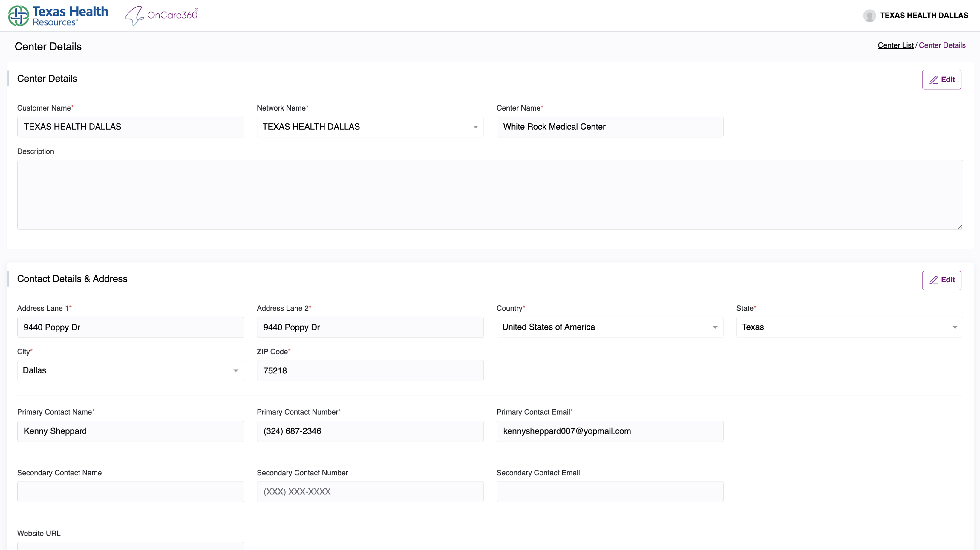Select the Center Name field
The height and width of the screenshot is (550, 980).
pos(610,127)
